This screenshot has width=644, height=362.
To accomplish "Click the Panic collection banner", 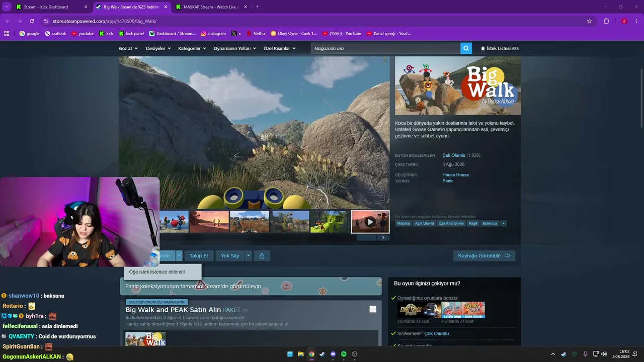I will coord(251,286).
